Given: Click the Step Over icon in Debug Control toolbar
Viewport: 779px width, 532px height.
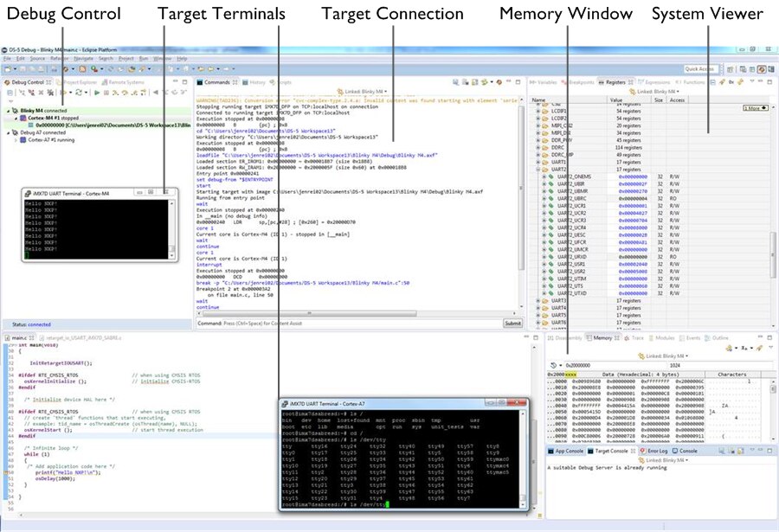Looking at the screenshot, I should [125, 93].
